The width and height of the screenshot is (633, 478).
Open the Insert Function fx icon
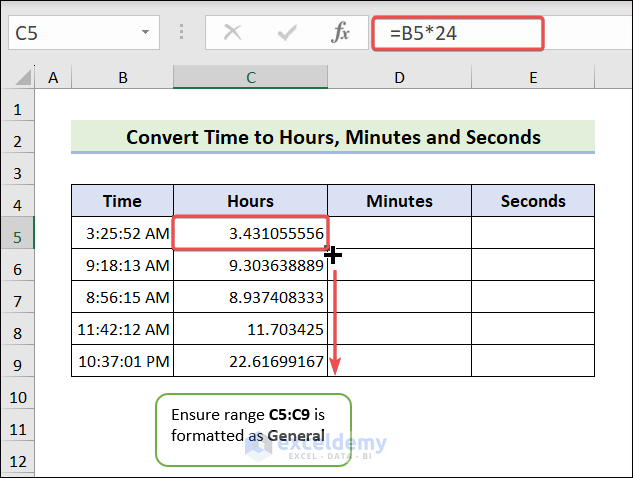tap(340, 32)
